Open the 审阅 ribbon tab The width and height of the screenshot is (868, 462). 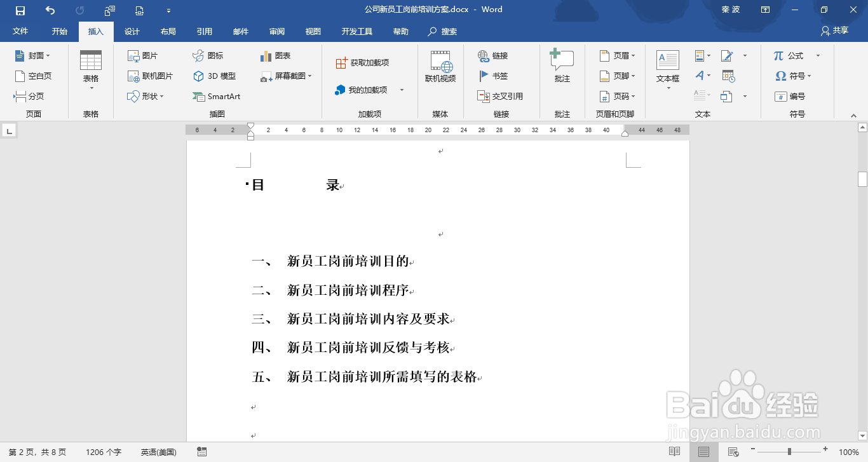(276, 31)
